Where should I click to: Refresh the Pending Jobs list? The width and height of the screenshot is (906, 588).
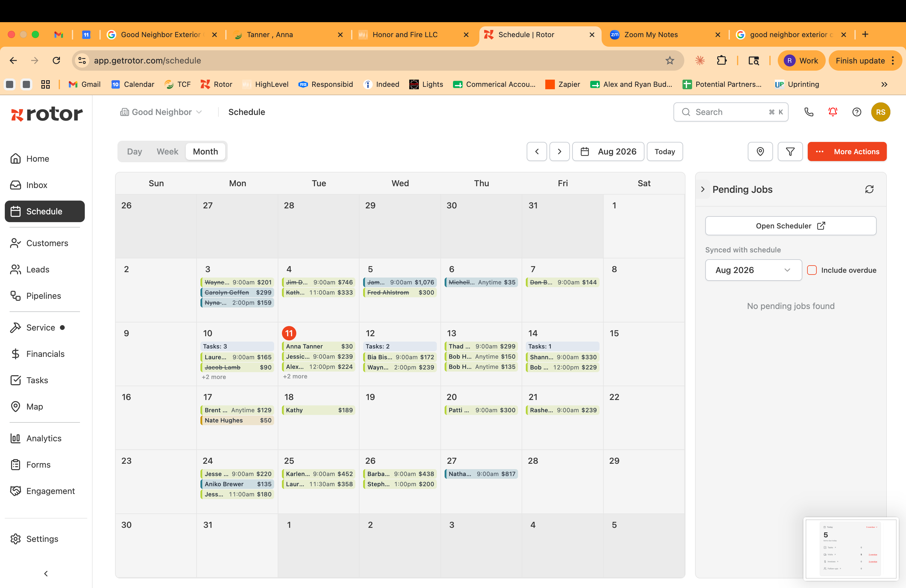(x=869, y=189)
